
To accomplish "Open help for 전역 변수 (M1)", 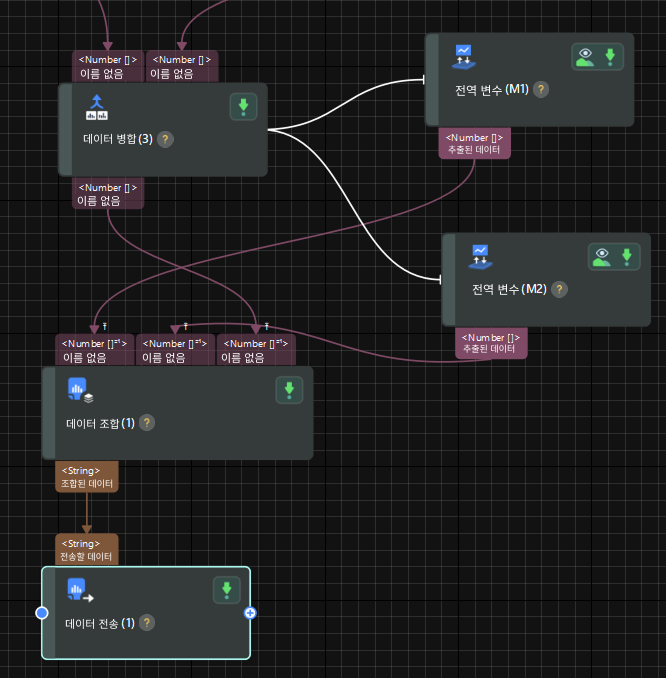I will 541,90.
